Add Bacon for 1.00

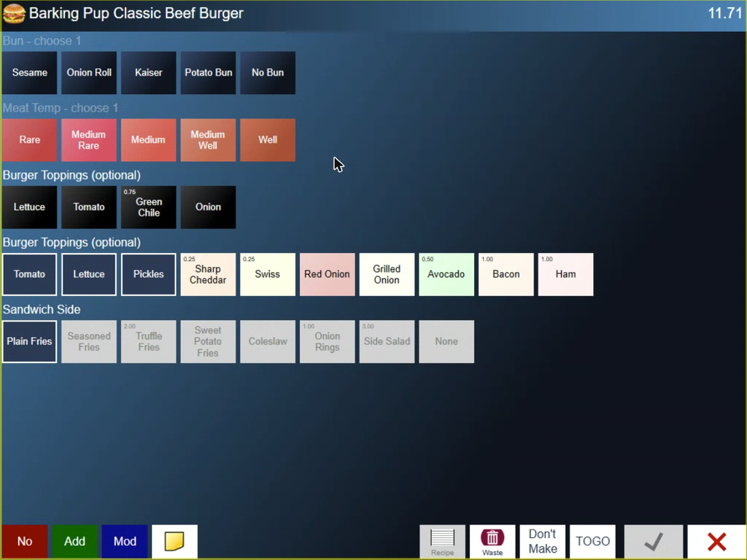click(506, 274)
